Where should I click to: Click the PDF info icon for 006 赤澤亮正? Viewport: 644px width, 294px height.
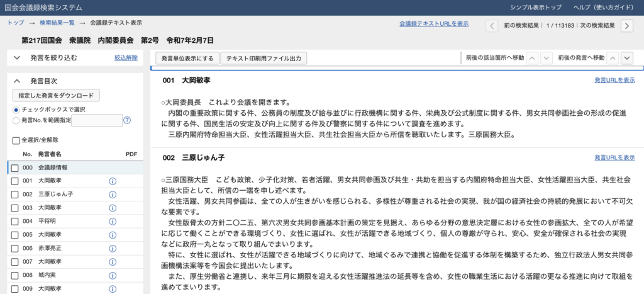click(113, 248)
